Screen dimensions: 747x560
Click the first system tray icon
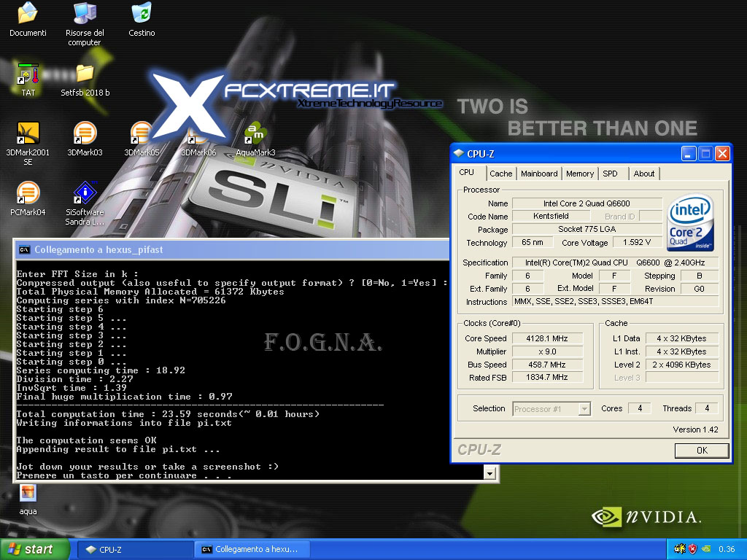[x=679, y=549]
